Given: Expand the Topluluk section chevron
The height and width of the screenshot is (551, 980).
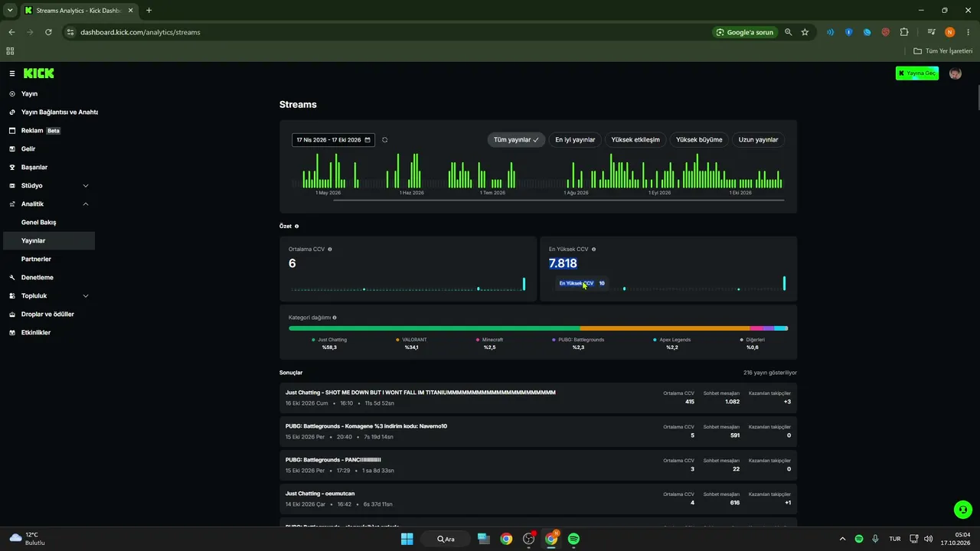Looking at the screenshot, I should click(x=86, y=295).
